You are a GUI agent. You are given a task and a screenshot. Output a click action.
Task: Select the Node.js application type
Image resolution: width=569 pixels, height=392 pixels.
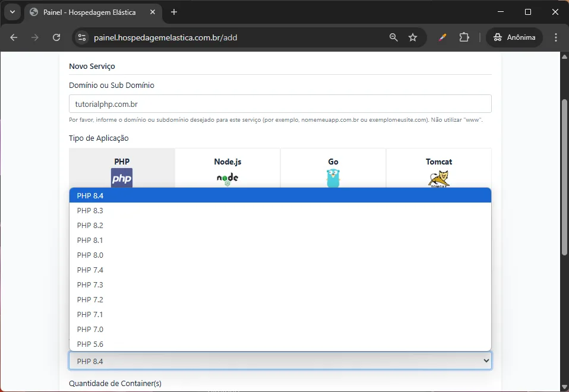pyautogui.click(x=227, y=168)
